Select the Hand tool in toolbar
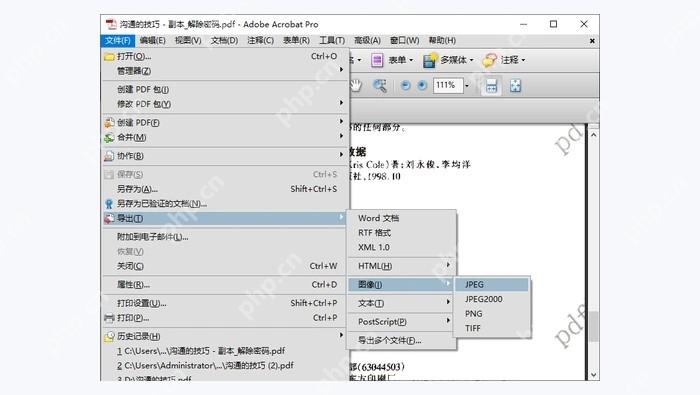This screenshot has width=700, height=395. pyautogui.click(x=356, y=85)
